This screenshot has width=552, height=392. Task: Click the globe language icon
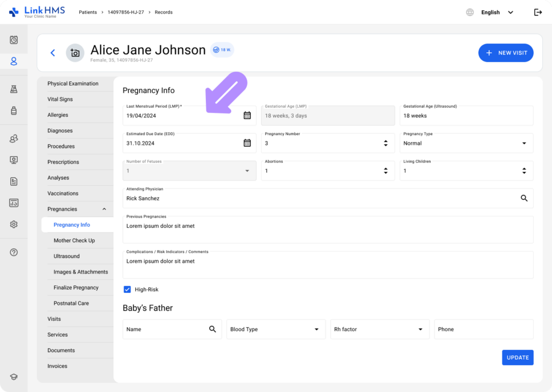(470, 12)
